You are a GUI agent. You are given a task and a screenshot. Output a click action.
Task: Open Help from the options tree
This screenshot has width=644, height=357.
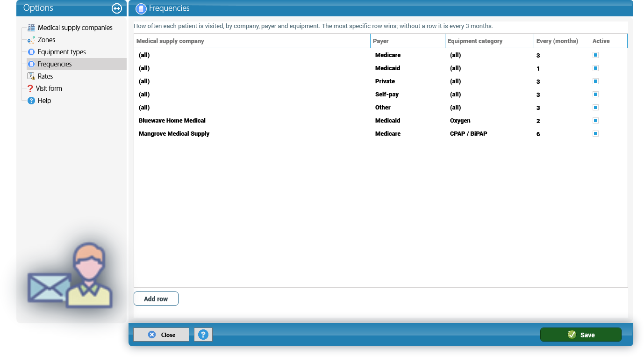44,101
